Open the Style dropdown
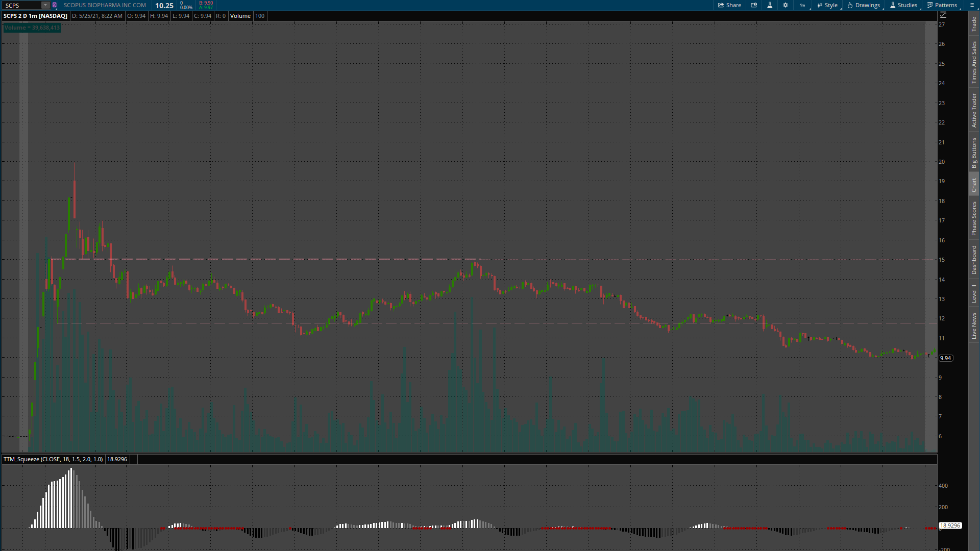980x551 pixels. 827,5
